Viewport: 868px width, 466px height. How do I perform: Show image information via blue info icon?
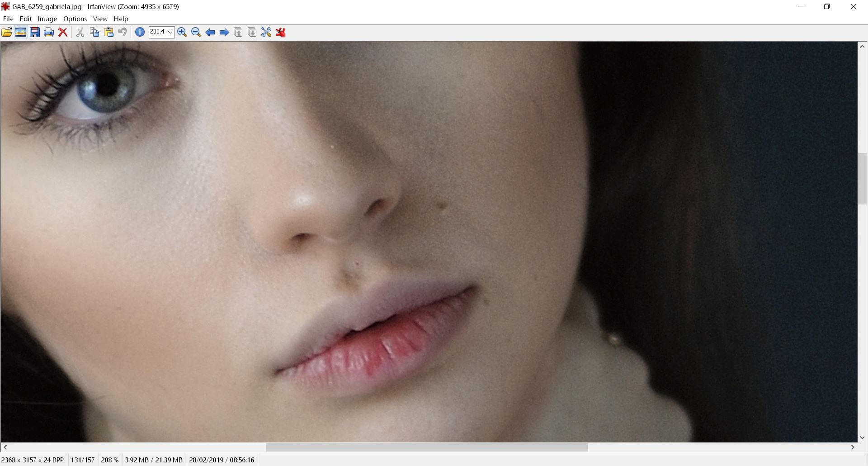[140, 32]
